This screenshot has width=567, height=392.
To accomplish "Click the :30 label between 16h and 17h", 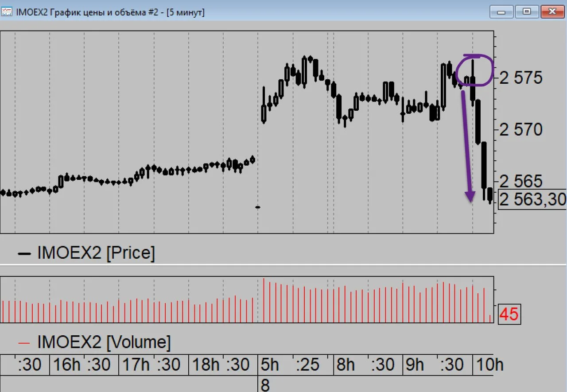I will (x=99, y=365).
